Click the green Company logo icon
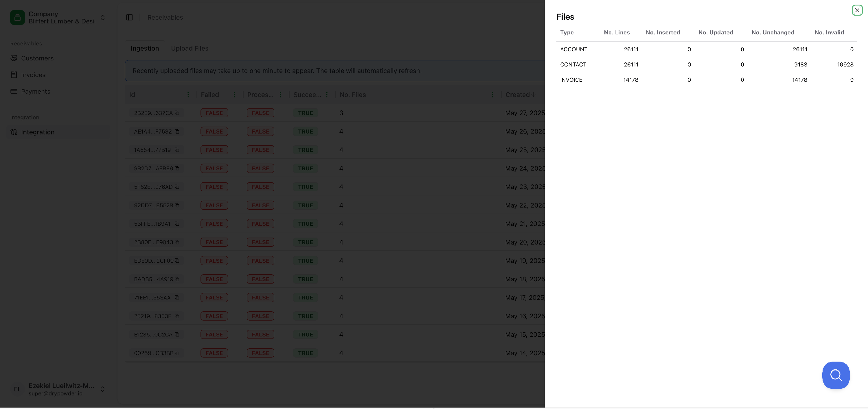Image resolution: width=868 pixels, height=409 pixels. pyautogui.click(x=18, y=17)
